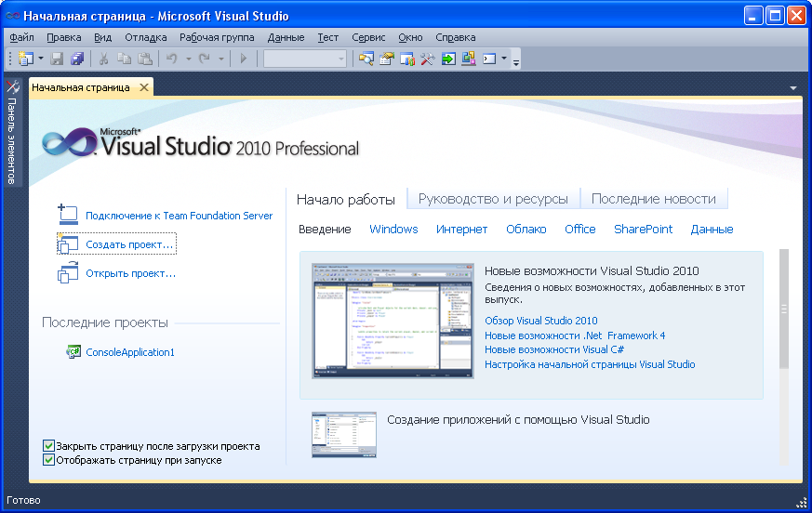The image size is (812, 513).
Task: Click the Undo arrow icon
Action: coord(171,59)
